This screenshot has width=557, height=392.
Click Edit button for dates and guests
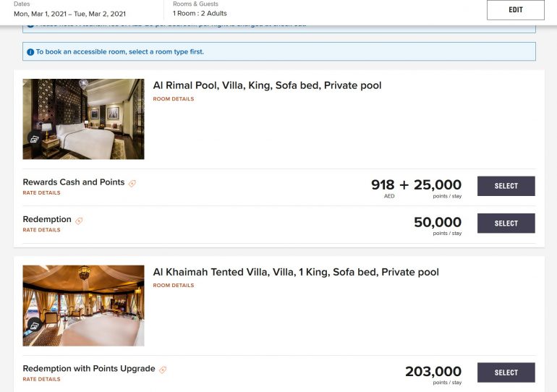point(515,10)
